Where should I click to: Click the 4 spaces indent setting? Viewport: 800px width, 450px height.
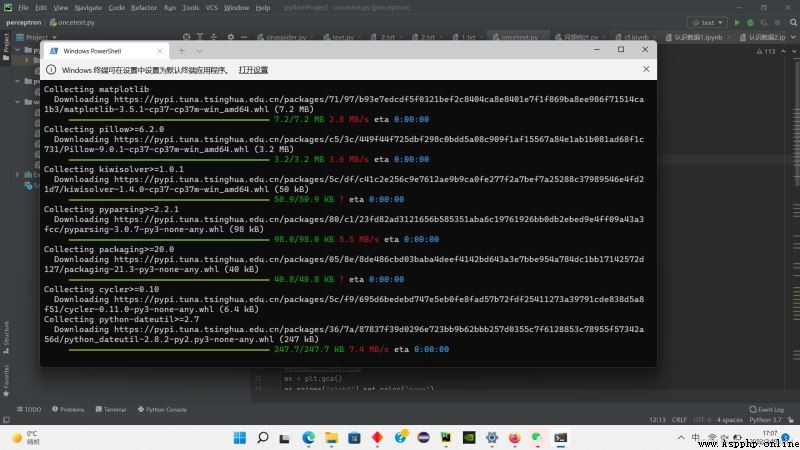pos(730,420)
